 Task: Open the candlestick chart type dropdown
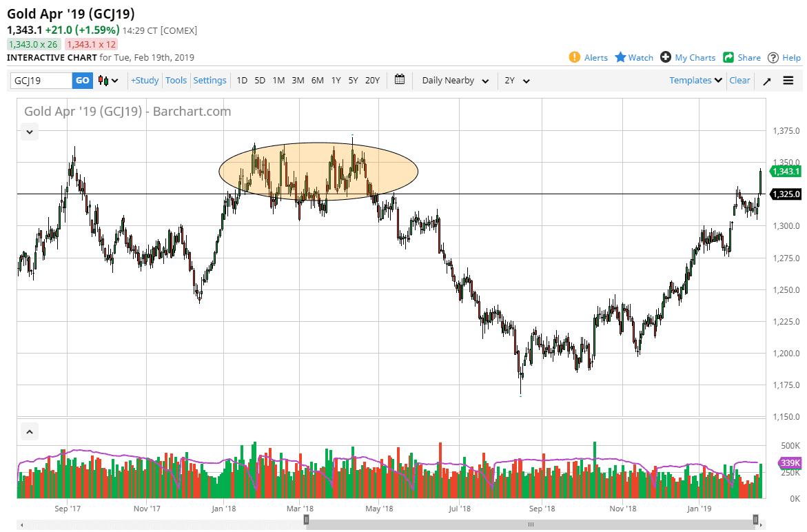click(109, 81)
